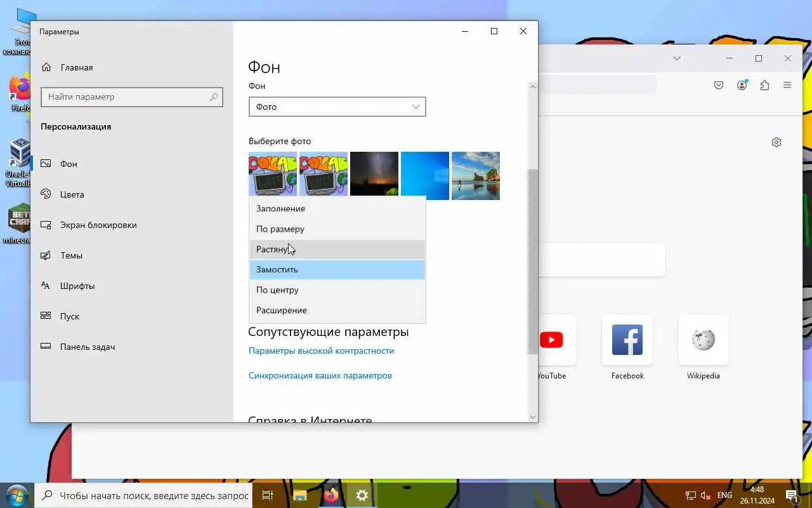Click the settings page scrollbar thumb
812x508 pixels.
point(533,262)
